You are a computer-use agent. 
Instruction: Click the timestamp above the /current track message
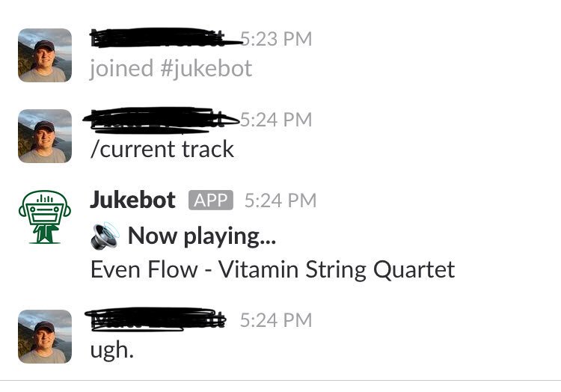click(277, 119)
